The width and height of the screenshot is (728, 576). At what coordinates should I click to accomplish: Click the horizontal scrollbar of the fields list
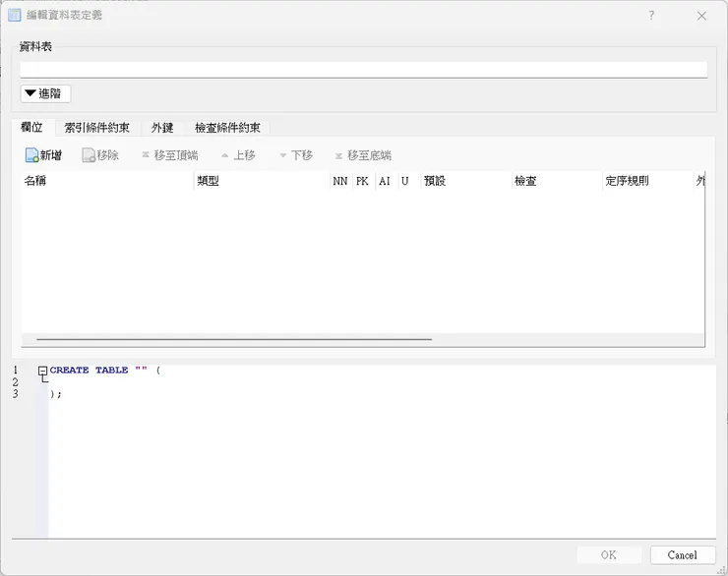234,339
